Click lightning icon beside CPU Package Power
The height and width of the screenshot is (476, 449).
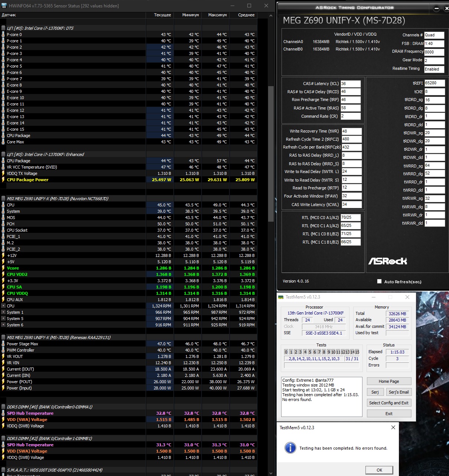pos(3,180)
